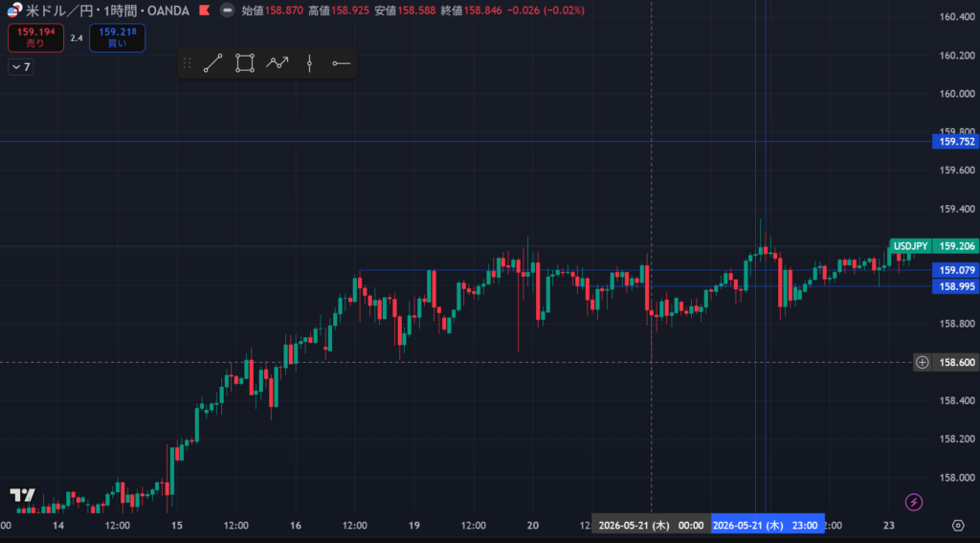
Task: Open chart settings gear icon
Action: point(957,525)
